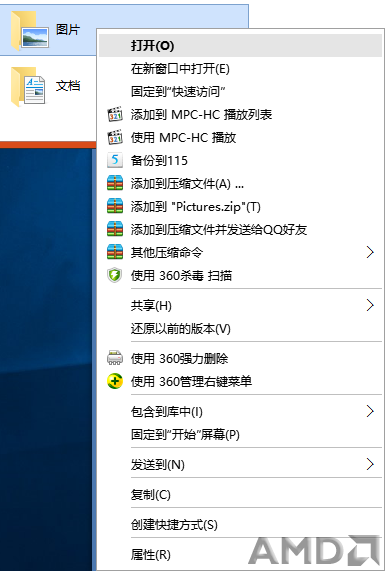Expand the 包含到库中(I) submenu arrow
The image size is (385, 571).
[370, 411]
